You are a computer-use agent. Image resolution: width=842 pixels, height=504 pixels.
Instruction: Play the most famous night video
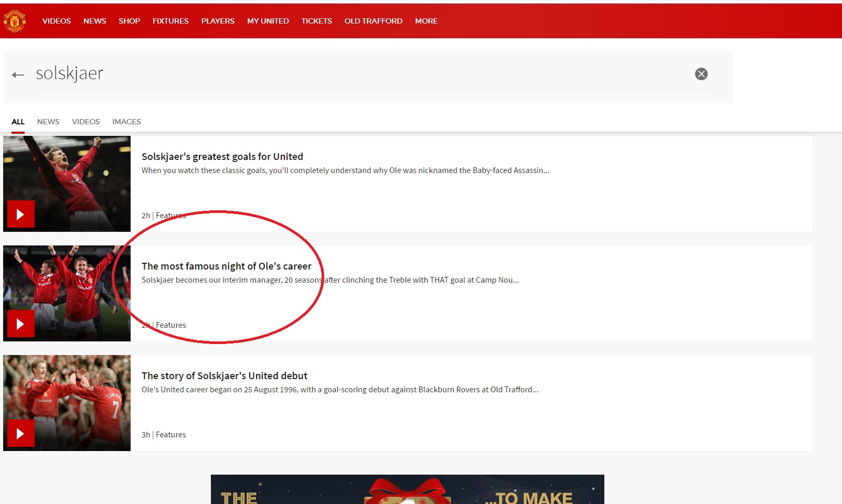pos(21,324)
